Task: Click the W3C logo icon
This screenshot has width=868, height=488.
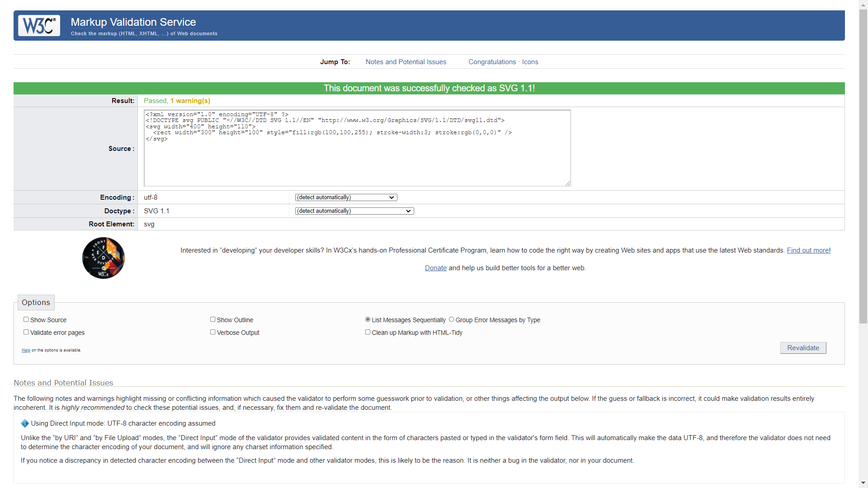Action: click(x=39, y=26)
